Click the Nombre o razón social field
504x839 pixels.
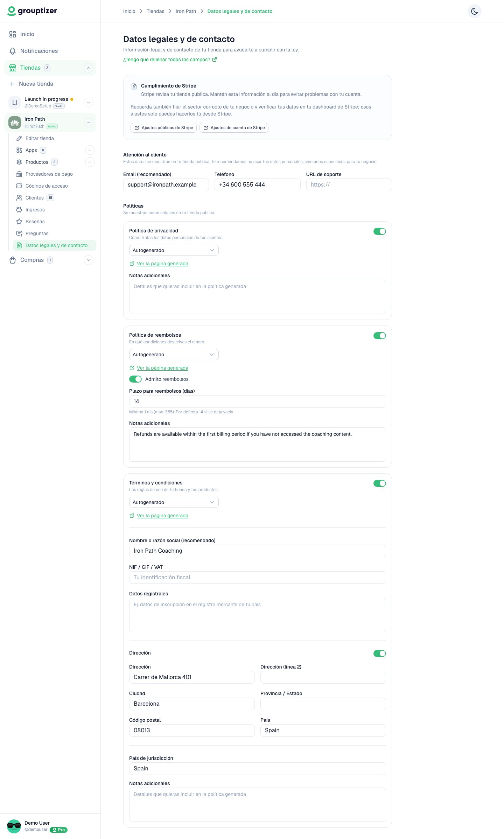pos(258,551)
